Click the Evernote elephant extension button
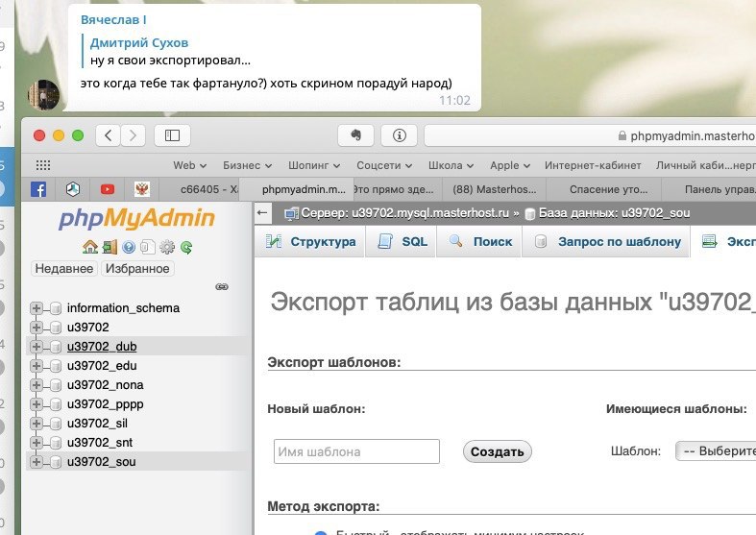 tap(355, 135)
